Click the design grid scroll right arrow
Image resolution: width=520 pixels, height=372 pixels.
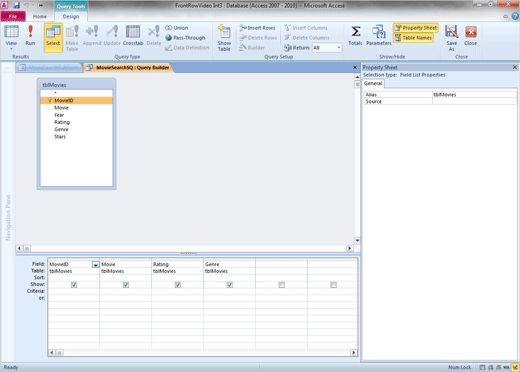(x=354, y=353)
